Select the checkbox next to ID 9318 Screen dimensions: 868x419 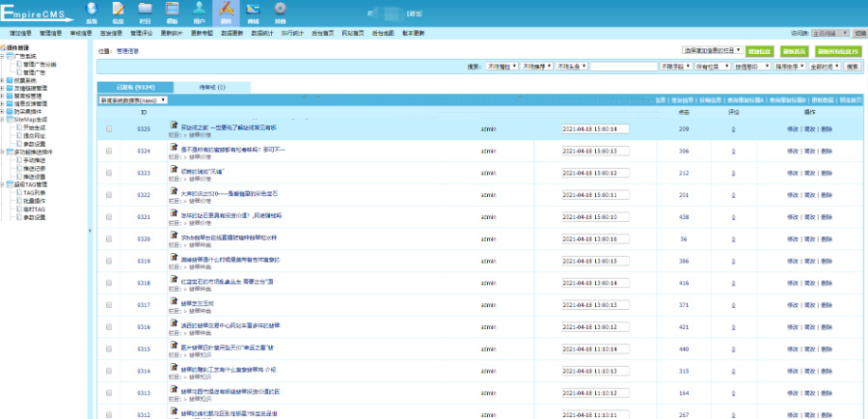(109, 283)
